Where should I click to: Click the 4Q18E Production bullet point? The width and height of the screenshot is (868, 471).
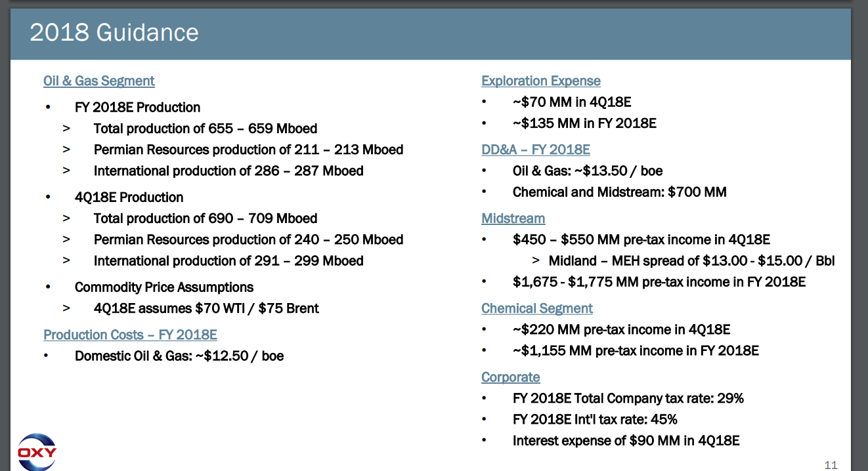(129, 197)
